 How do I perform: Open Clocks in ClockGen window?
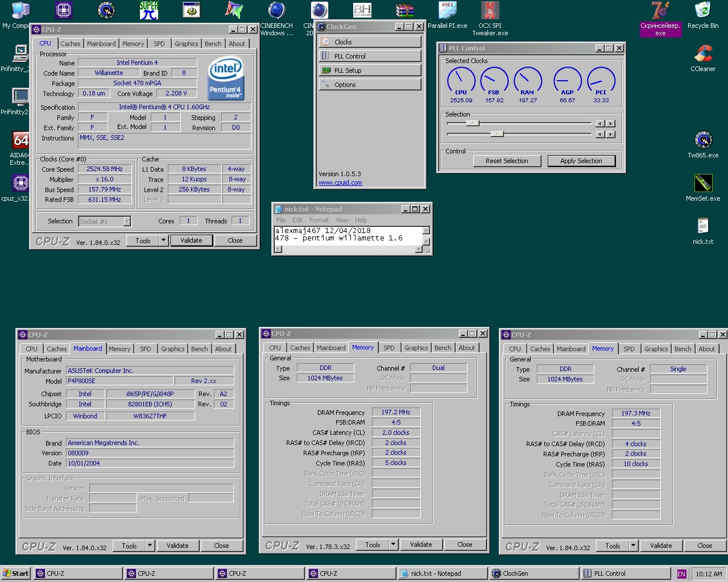pyautogui.click(x=370, y=42)
